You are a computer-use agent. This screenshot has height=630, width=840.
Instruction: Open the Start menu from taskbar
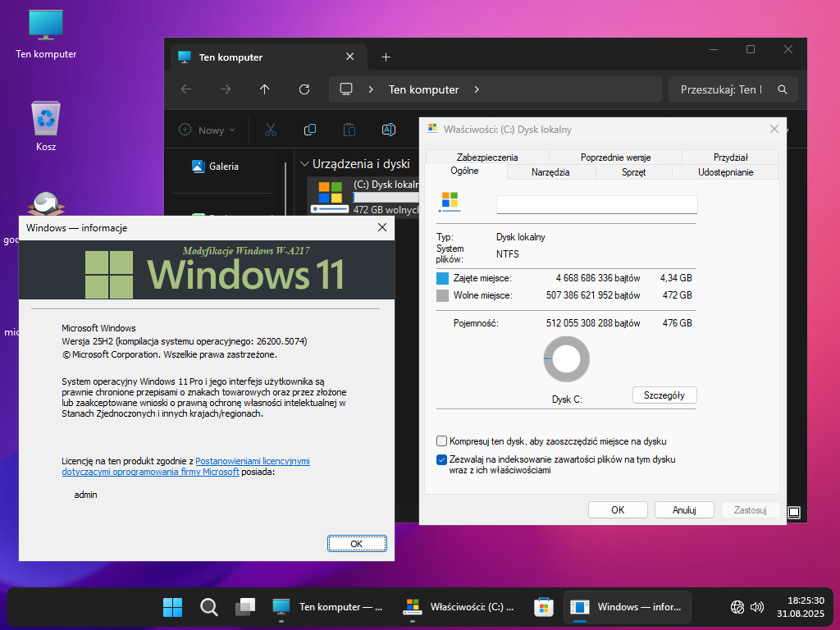click(172, 607)
